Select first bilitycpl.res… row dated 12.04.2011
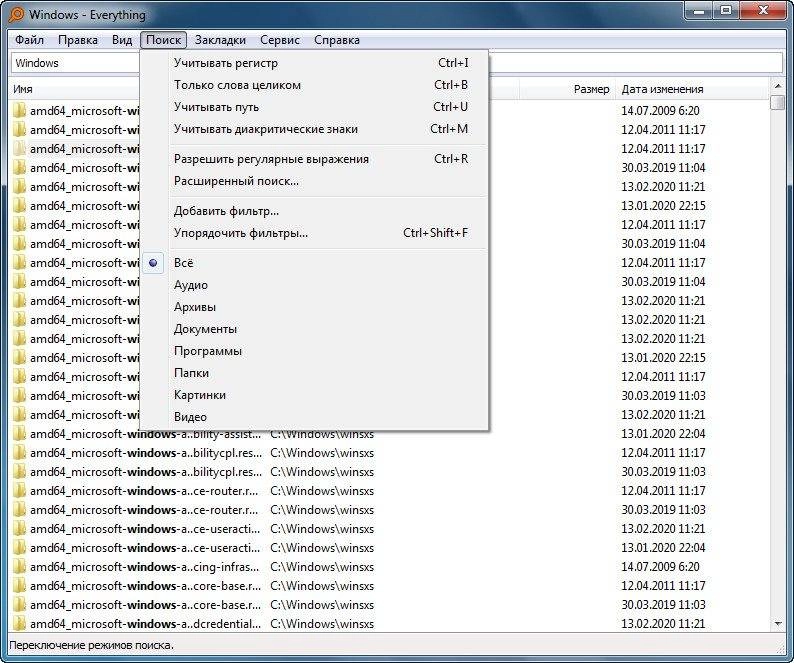The height and width of the screenshot is (663, 794). click(390, 453)
